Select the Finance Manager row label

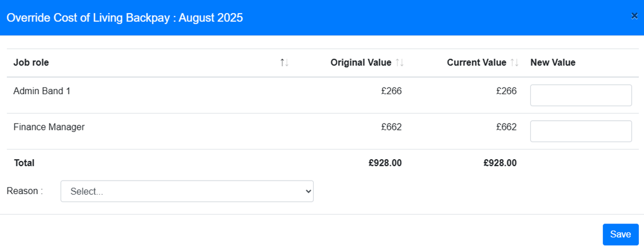point(49,127)
